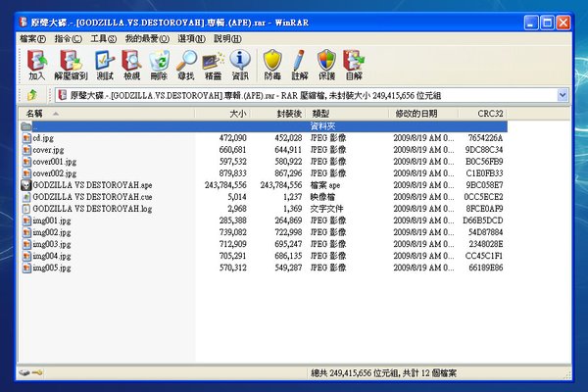Select file name cover001.jpg
588x392 pixels.
(54, 162)
